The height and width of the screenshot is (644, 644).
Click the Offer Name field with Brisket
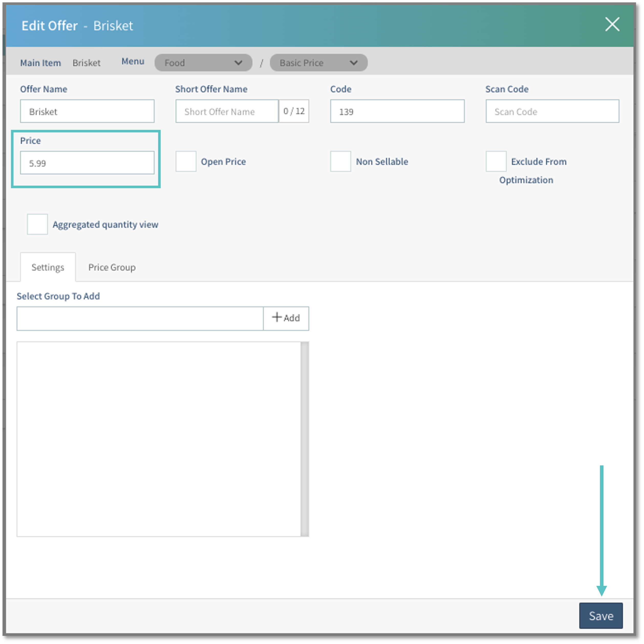(x=87, y=111)
